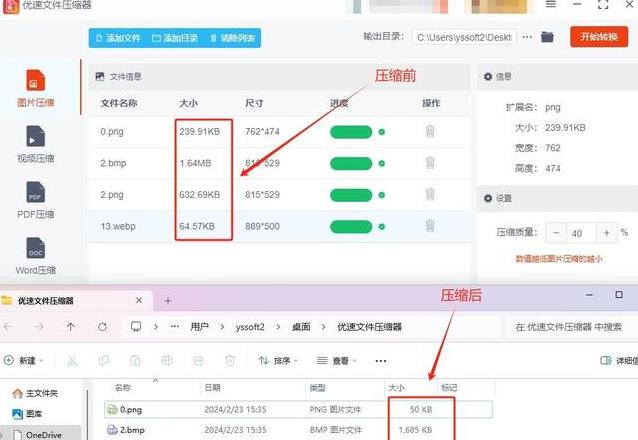Open 视频压缩 video compression mode

coord(35,144)
